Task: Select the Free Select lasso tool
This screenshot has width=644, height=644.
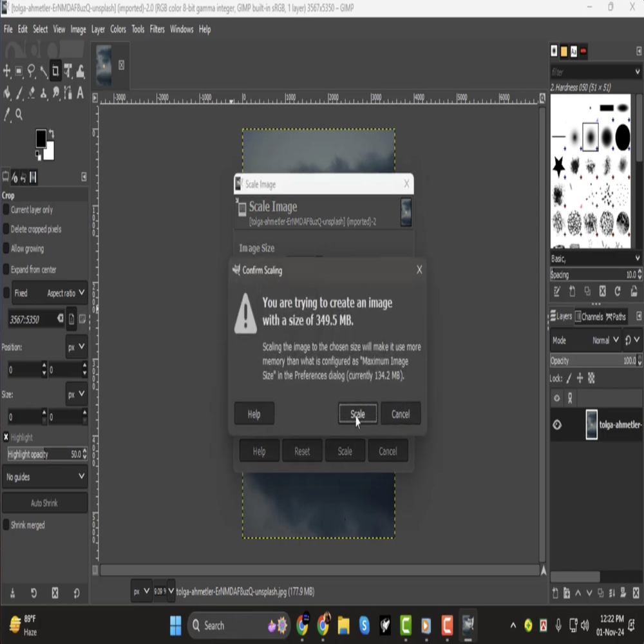Action: coord(31,71)
